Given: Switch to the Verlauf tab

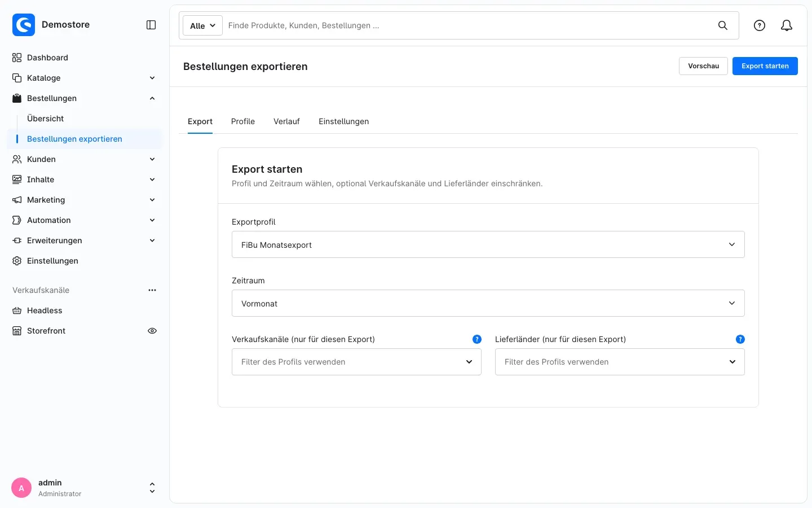Looking at the screenshot, I should point(286,121).
